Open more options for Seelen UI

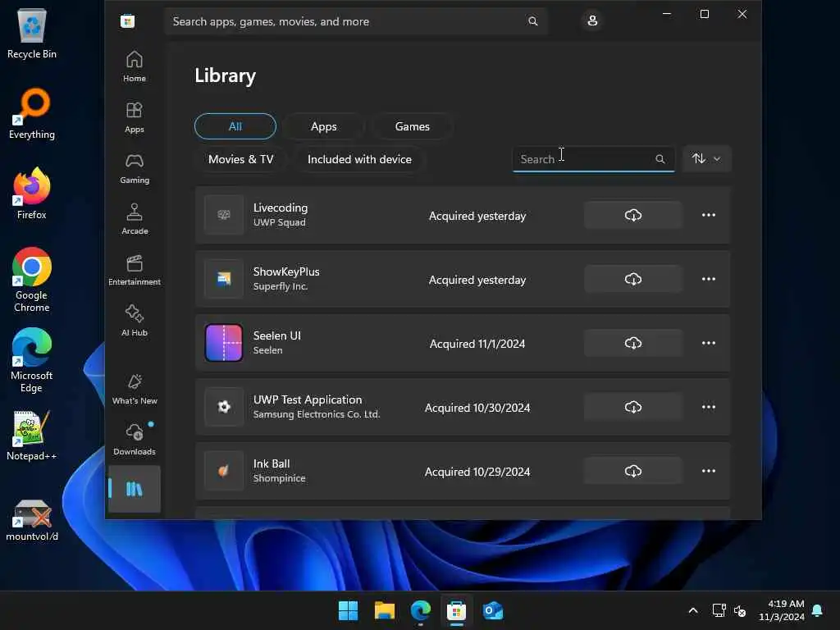pyautogui.click(x=708, y=343)
